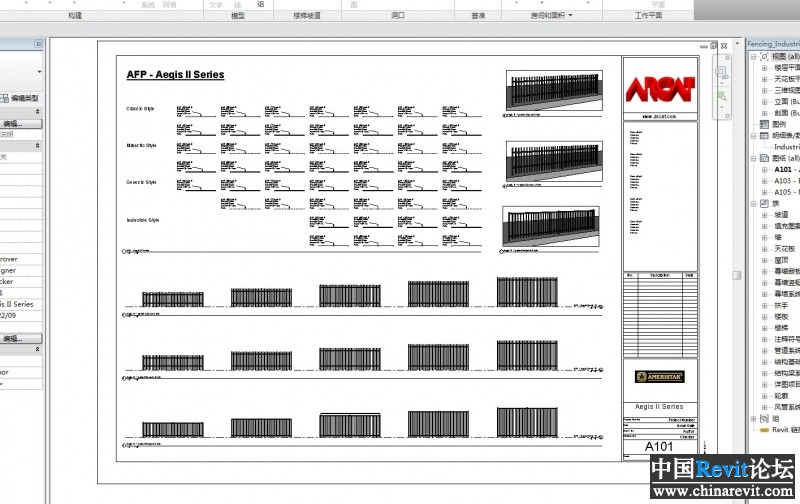Image resolution: width=800 pixels, height=504 pixels.
Task: Collapse the 视图 (all) node in Project Browser
Action: (753, 56)
